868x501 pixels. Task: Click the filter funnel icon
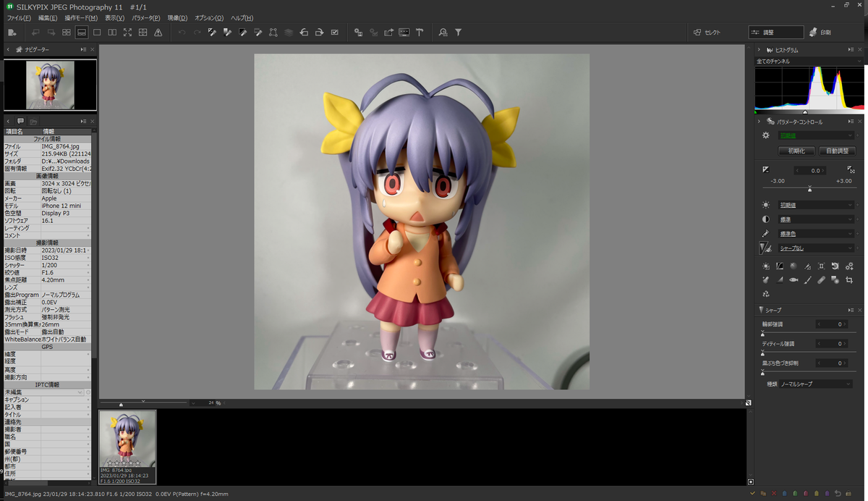tap(458, 33)
